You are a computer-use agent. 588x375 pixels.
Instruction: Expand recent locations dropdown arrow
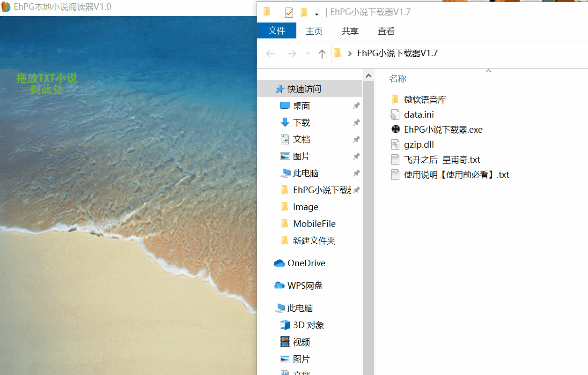308,54
